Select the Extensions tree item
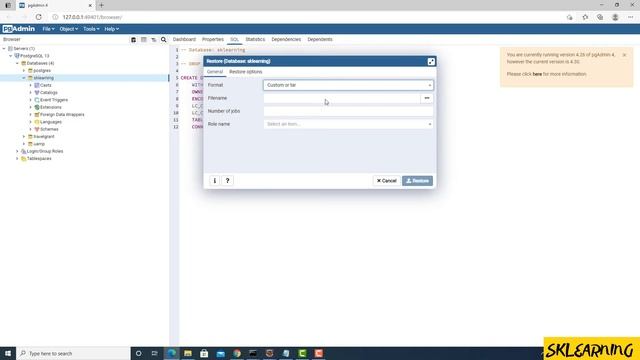This screenshot has width=640, height=360. click(51, 107)
